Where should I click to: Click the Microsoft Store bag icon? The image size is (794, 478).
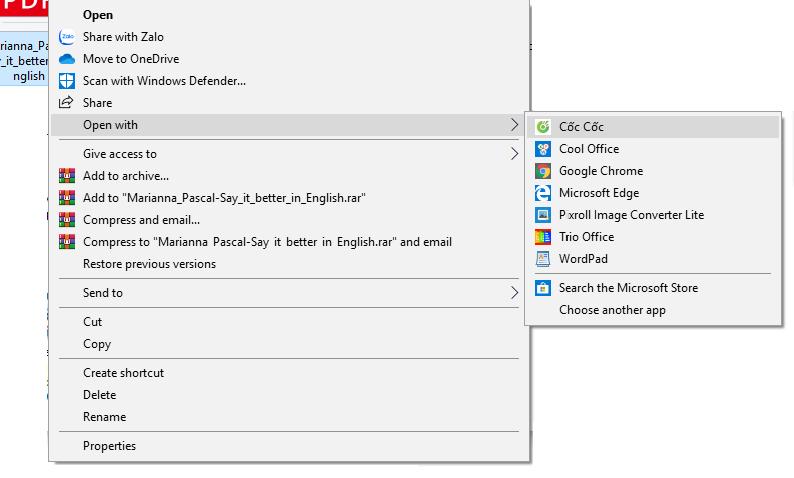543,288
